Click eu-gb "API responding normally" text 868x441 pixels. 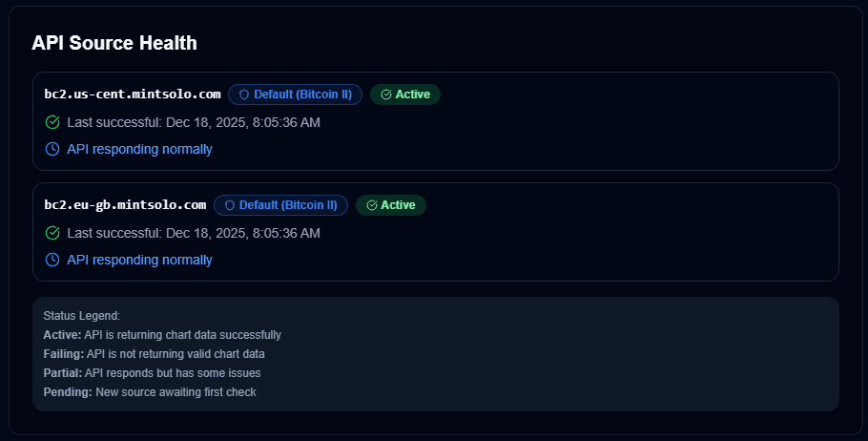[139, 260]
